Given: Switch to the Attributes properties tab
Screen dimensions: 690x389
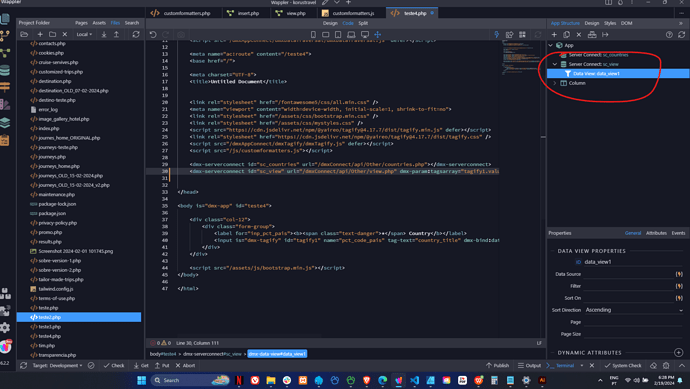Looking at the screenshot, I should (656, 233).
